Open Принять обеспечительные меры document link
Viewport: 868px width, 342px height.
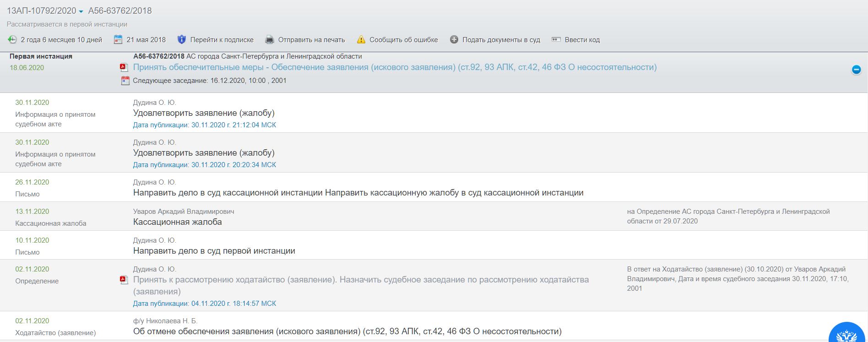395,67
